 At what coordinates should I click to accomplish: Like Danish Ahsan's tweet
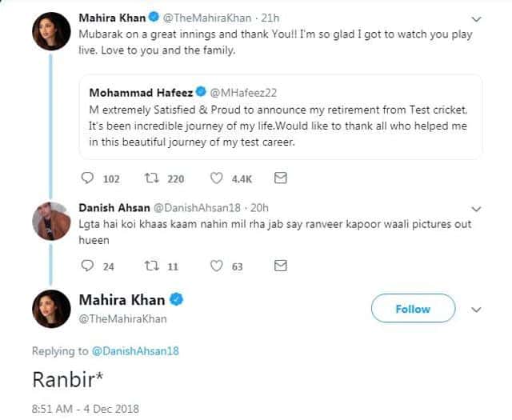click(216, 266)
